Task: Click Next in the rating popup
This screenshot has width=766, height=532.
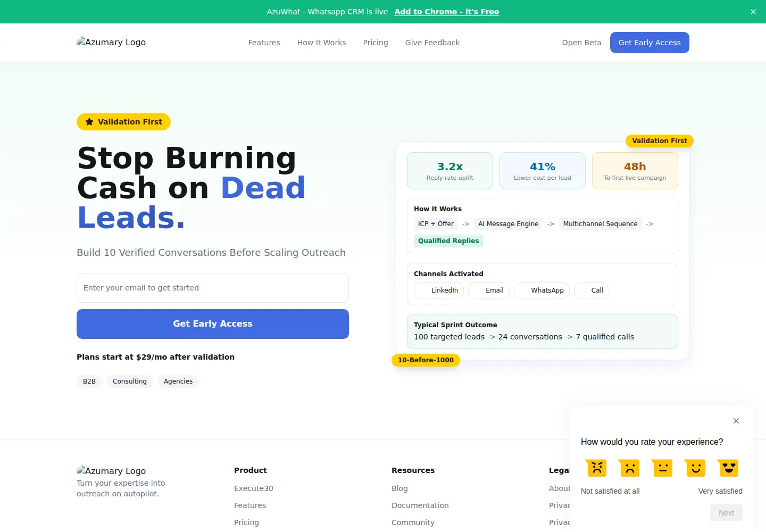Action: 726,513
